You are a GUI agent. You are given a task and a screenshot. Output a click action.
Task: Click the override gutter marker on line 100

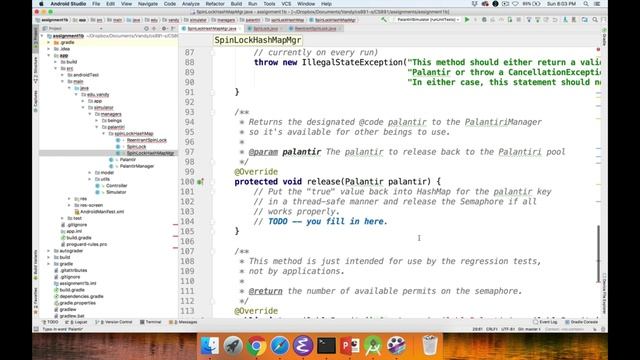point(200,182)
